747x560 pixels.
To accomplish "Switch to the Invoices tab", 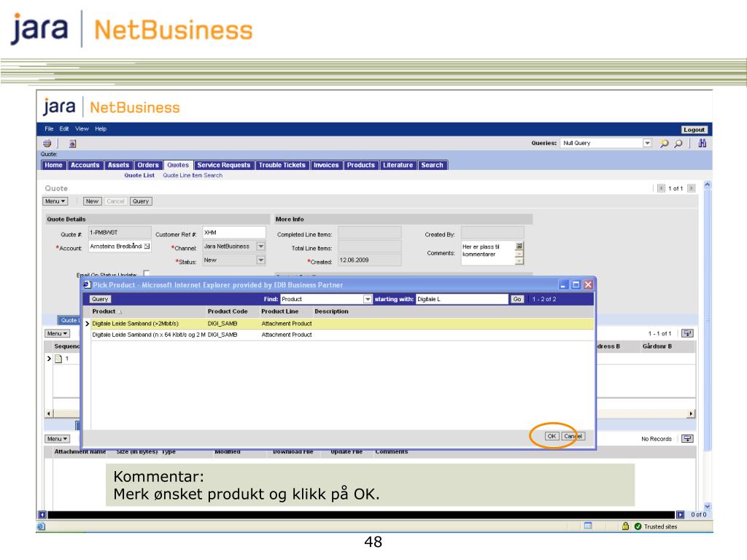I will coord(326,166).
